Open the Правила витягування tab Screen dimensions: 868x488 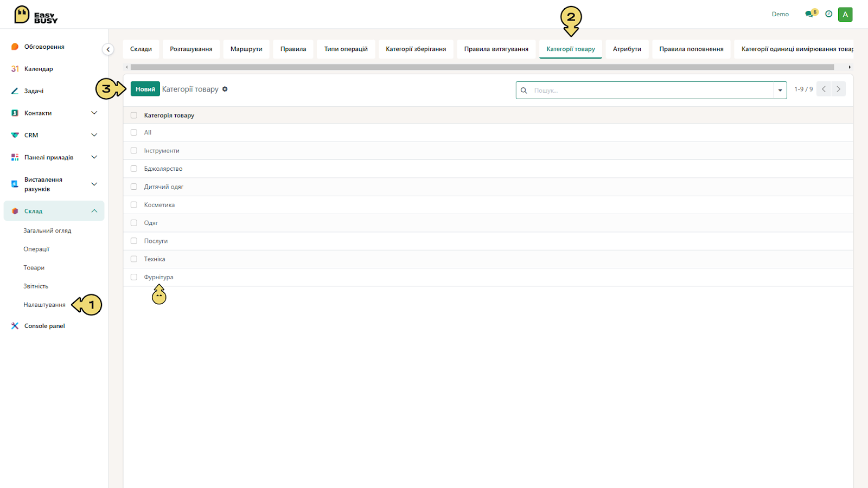(x=496, y=49)
